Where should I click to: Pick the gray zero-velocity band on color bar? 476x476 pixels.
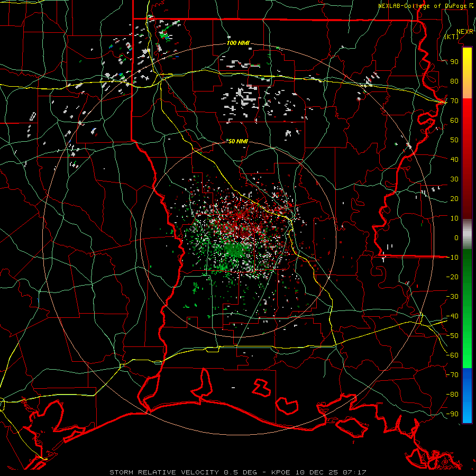[x=467, y=234]
